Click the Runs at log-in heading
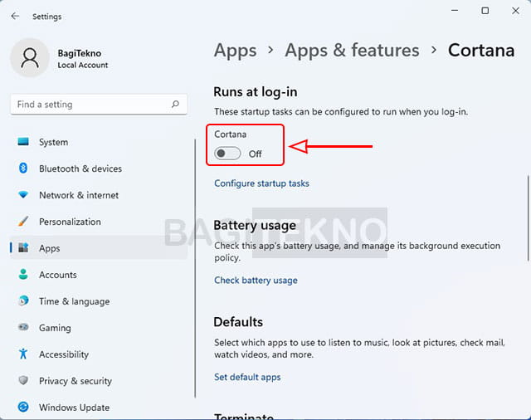Screen dimensions: 531x420 [x=256, y=92]
